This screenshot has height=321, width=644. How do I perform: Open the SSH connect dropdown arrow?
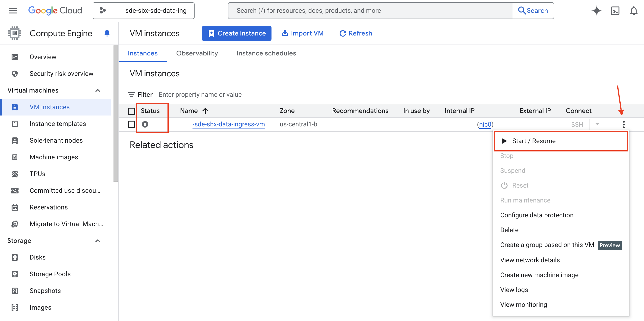point(597,124)
